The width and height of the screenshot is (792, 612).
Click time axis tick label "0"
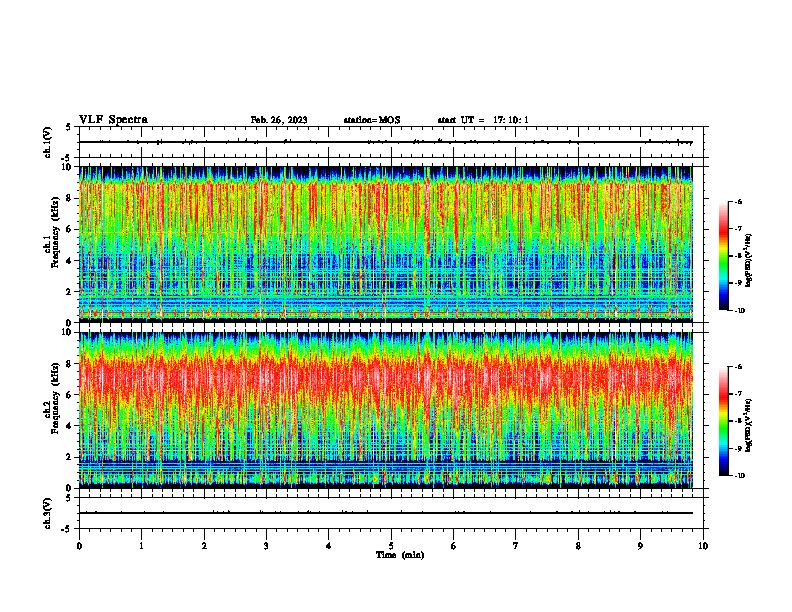point(79,546)
